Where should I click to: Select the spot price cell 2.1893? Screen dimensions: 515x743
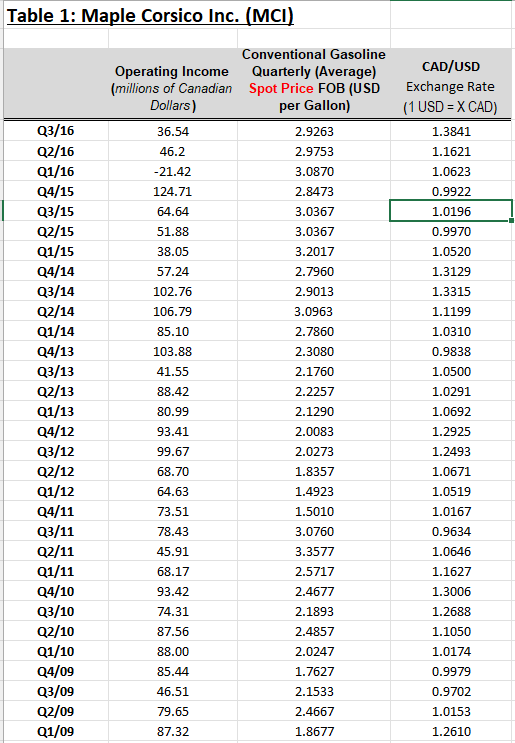(x=314, y=611)
